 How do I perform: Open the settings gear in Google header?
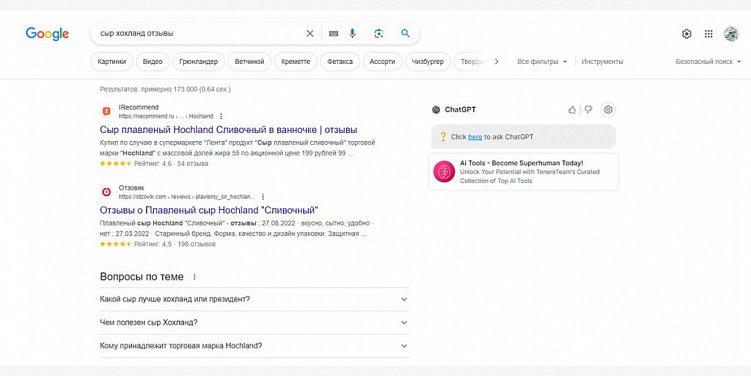(x=686, y=34)
